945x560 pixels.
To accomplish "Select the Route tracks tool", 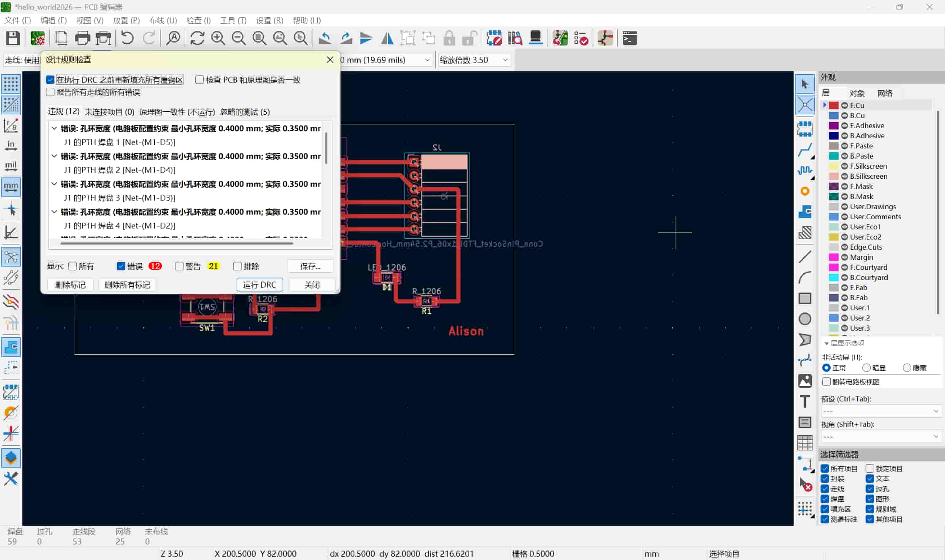I will tap(805, 150).
